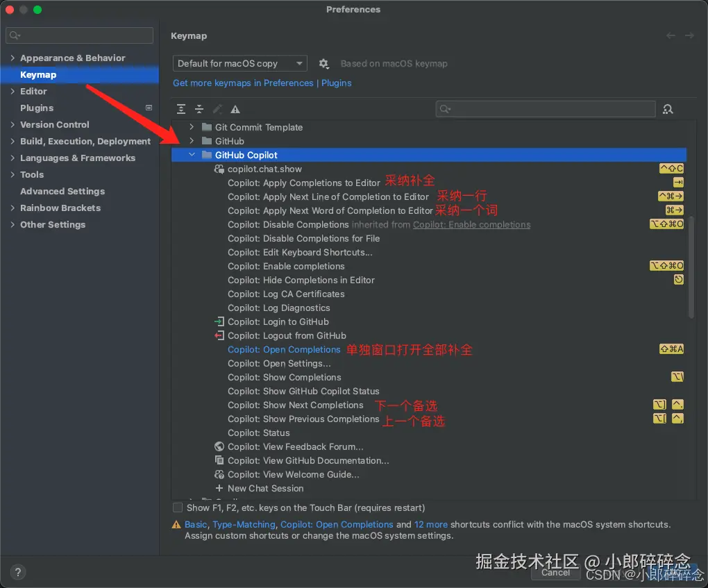Expand Appearance & Behavior settings

coord(12,58)
